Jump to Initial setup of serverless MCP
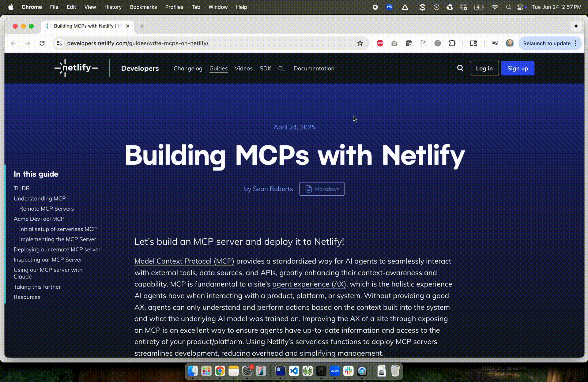This screenshot has height=382, width=588. coord(58,229)
